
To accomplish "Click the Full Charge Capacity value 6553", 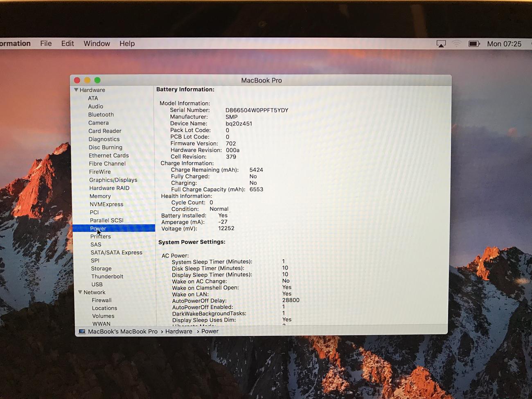I will pos(256,189).
